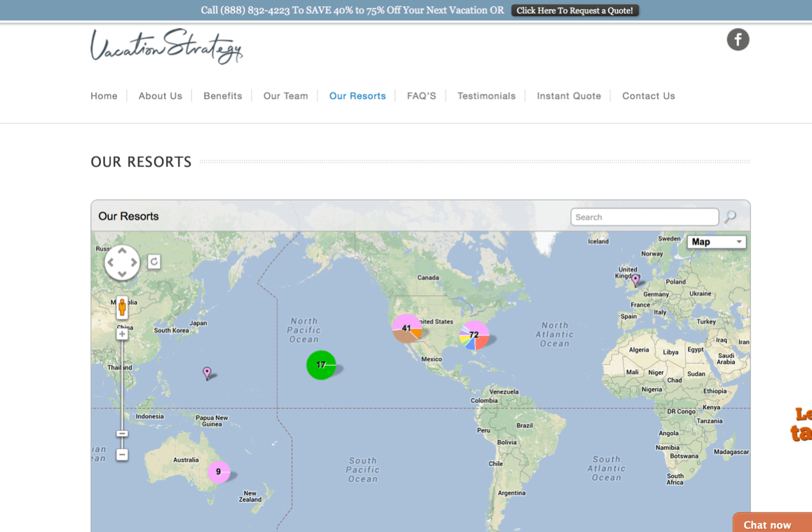The height and width of the screenshot is (532, 812).
Task: Open Testimonials page
Action: [486, 96]
